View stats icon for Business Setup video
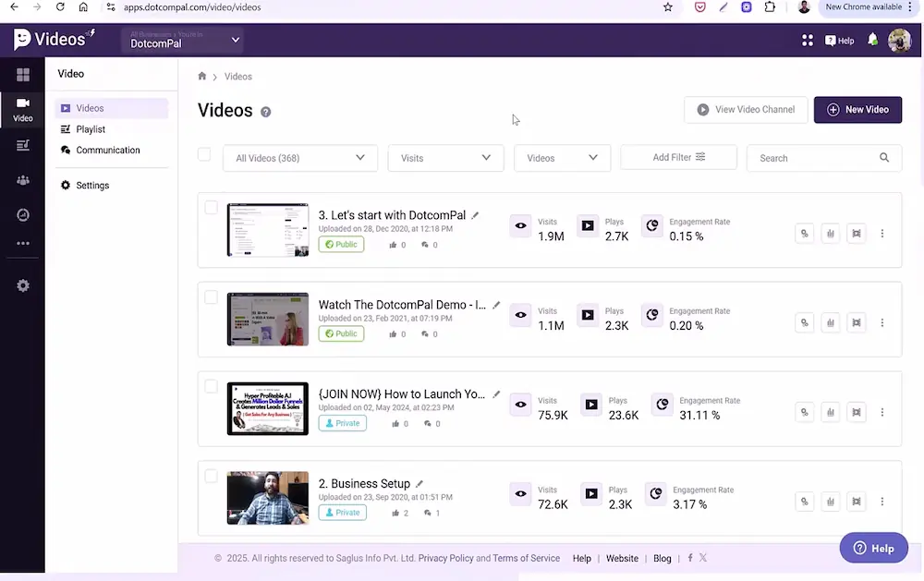The height and width of the screenshot is (581, 924). (x=831, y=502)
